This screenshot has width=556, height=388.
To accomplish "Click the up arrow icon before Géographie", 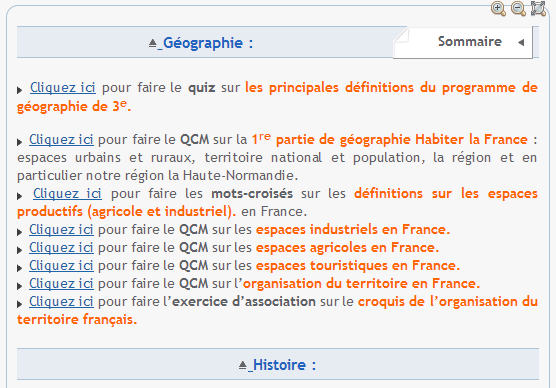I will click(152, 43).
